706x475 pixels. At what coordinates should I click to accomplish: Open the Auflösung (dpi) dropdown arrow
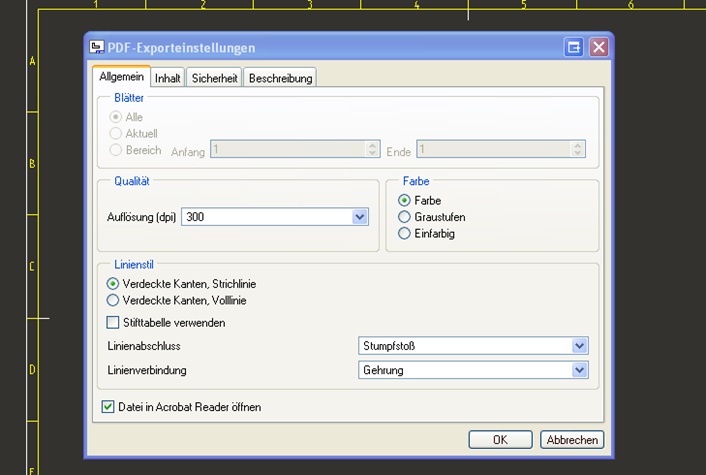tap(359, 217)
